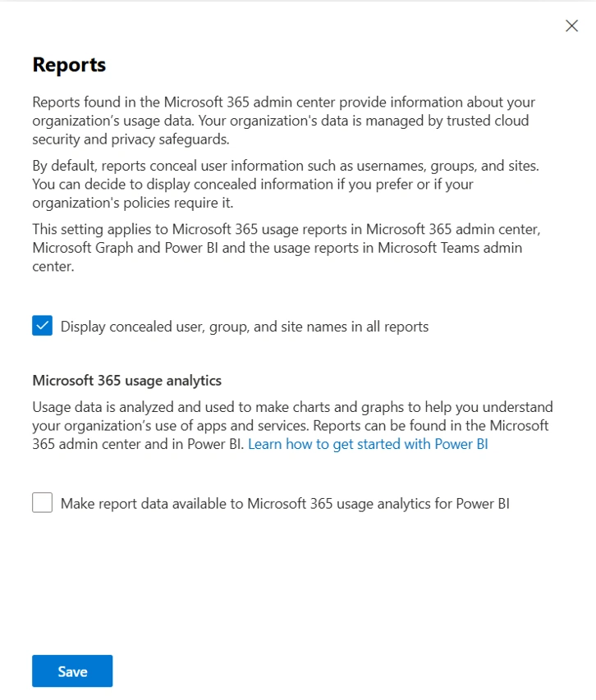Click the text 'security and privacy safeguards.'
Viewport: 596px width, 700px height.
click(131, 140)
